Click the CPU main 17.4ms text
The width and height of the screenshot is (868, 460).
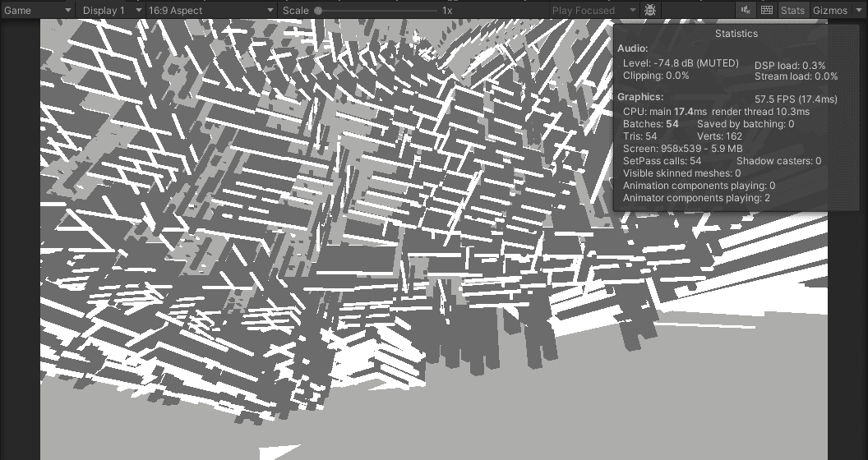click(665, 111)
